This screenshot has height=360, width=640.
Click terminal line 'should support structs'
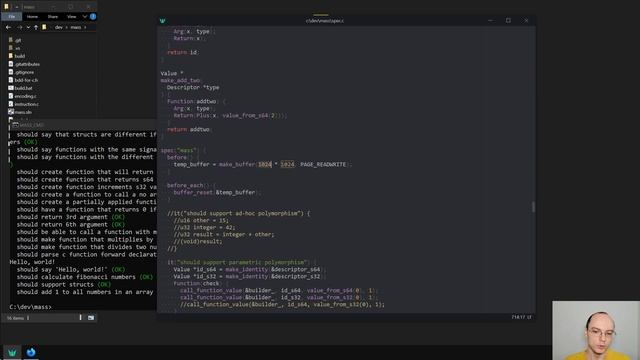tap(64, 284)
